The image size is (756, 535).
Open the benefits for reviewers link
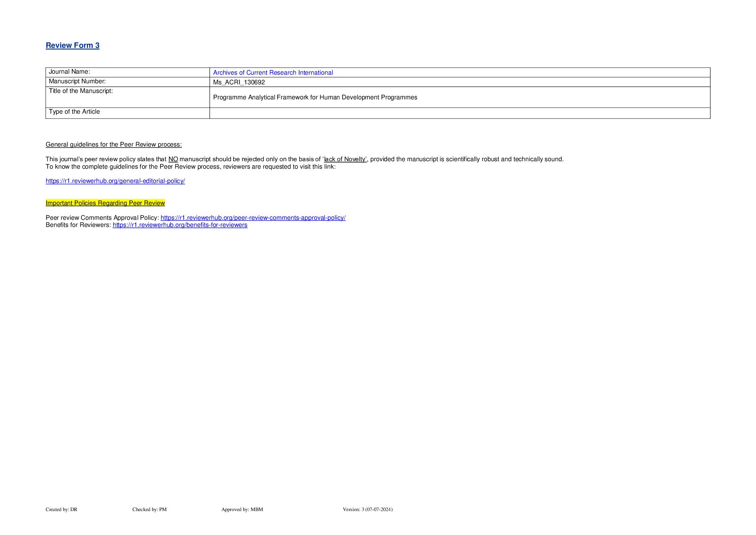click(180, 225)
